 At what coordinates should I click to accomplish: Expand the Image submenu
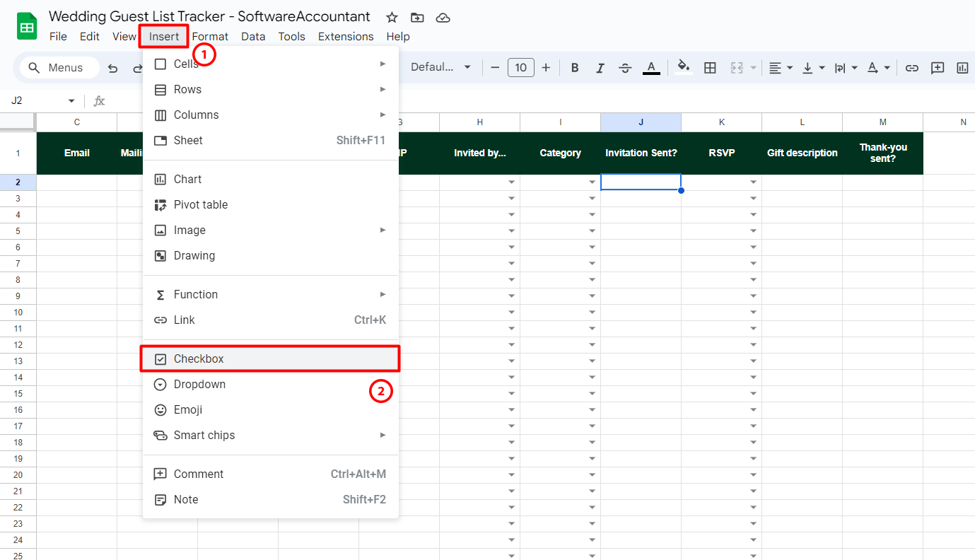(x=271, y=230)
